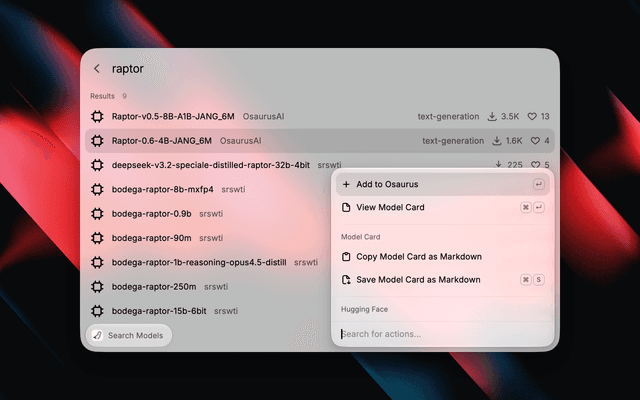Click the save-file icon for Save Model Card

click(x=346, y=280)
